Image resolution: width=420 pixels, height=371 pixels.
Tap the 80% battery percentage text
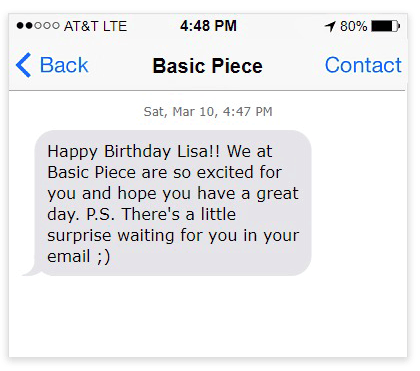coord(354,26)
